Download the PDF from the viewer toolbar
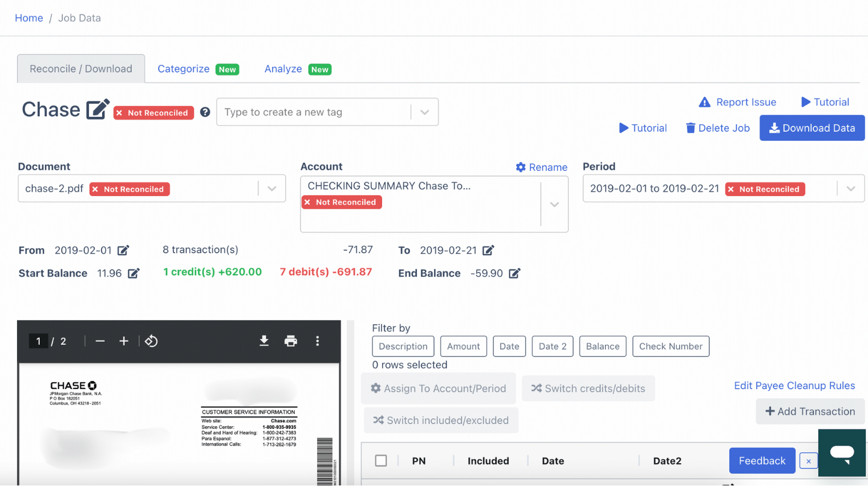 [263, 341]
